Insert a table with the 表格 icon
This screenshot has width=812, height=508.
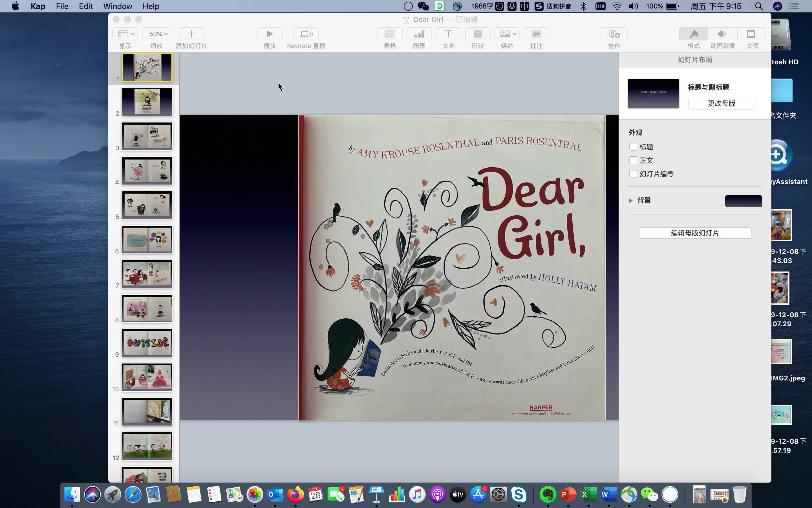(390, 34)
